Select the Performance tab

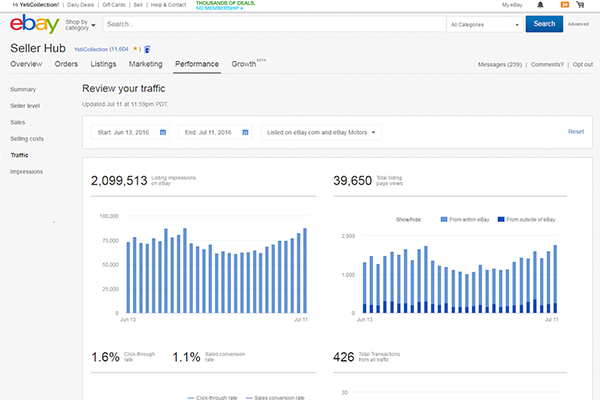[x=197, y=64]
